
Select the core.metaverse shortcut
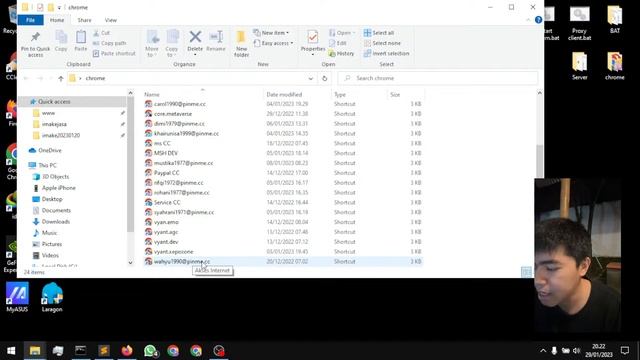(173, 114)
